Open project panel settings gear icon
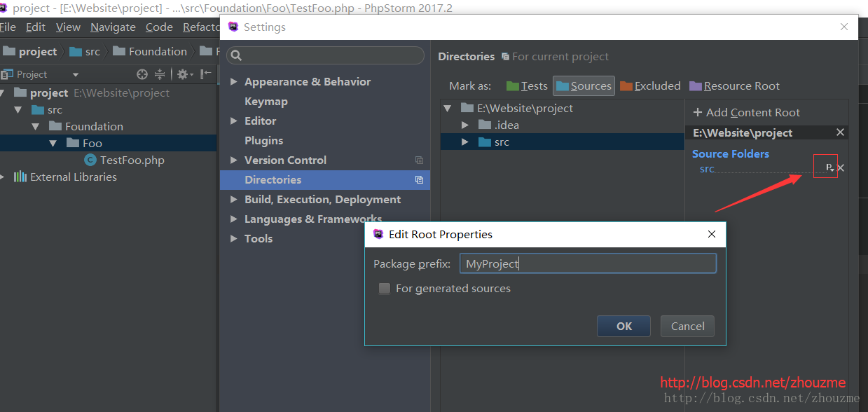The image size is (868, 412). [183, 74]
